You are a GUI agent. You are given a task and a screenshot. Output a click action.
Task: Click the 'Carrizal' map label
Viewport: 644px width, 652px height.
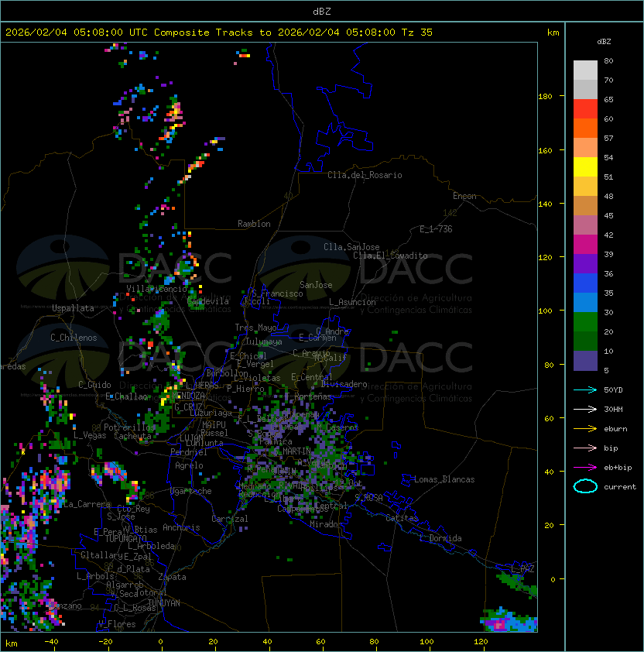point(230,519)
